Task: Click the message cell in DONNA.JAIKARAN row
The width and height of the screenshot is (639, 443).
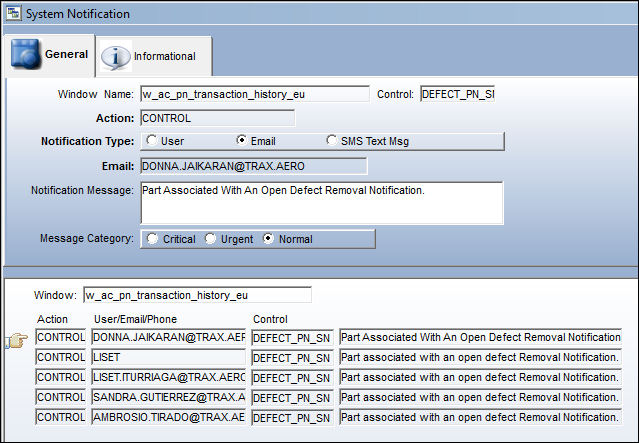Action: (480, 337)
